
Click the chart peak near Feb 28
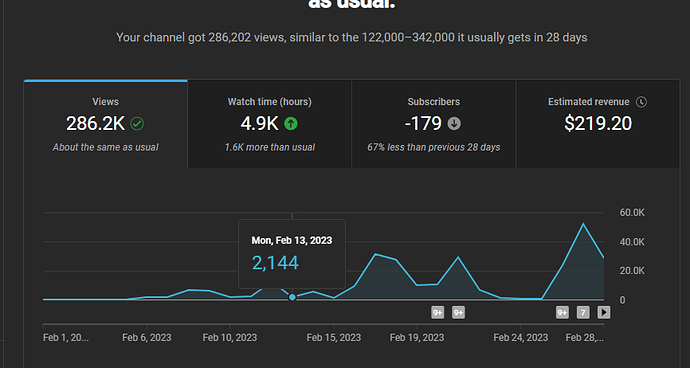[583, 224]
